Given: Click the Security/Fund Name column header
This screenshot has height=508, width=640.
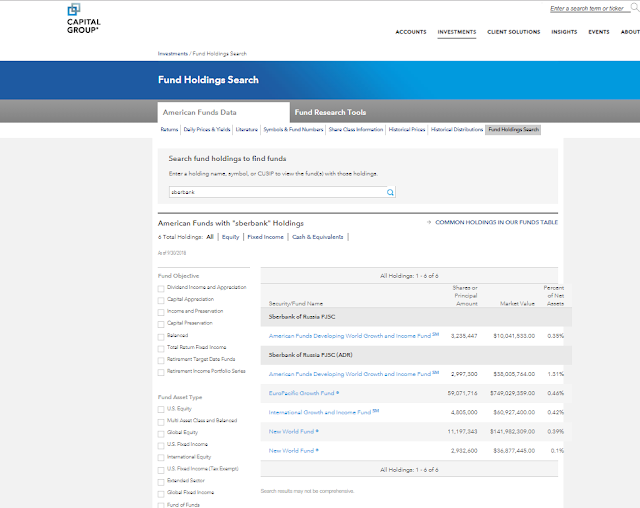Looking at the screenshot, I should pyautogui.click(x=296, y=304).
